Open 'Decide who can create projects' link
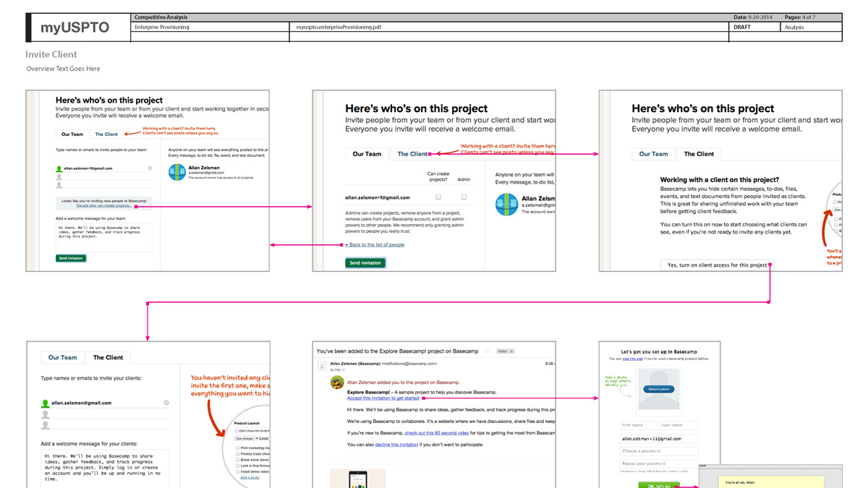Image resolution: width=868 pixels, height=488 pixels. point(103,206)
